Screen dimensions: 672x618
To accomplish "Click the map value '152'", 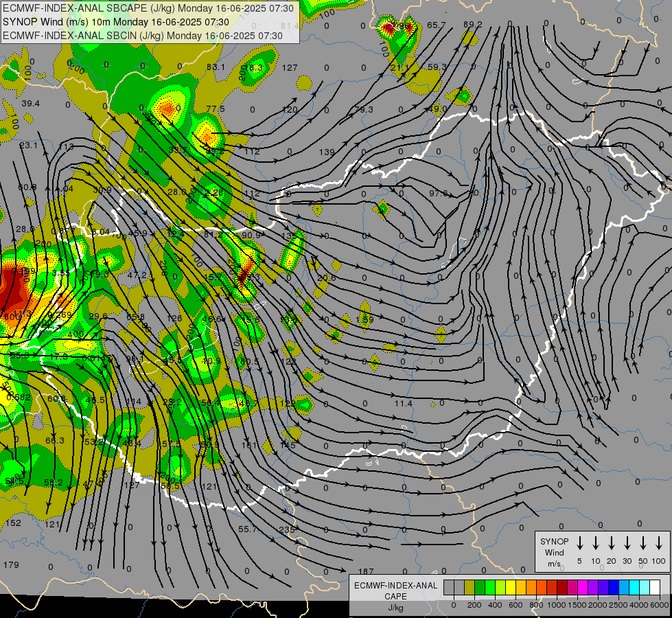I will pos(13,523).
